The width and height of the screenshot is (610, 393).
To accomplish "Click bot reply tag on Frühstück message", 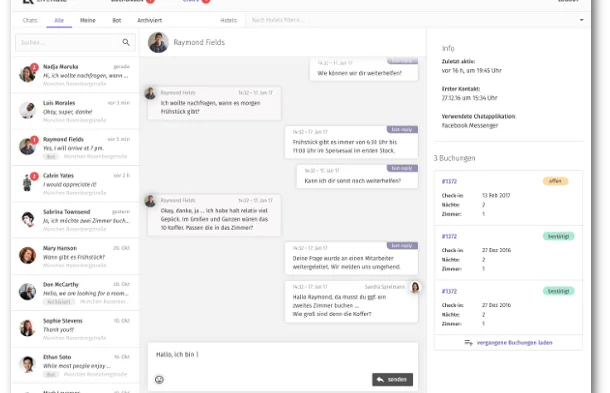I will tap(402, 129).
